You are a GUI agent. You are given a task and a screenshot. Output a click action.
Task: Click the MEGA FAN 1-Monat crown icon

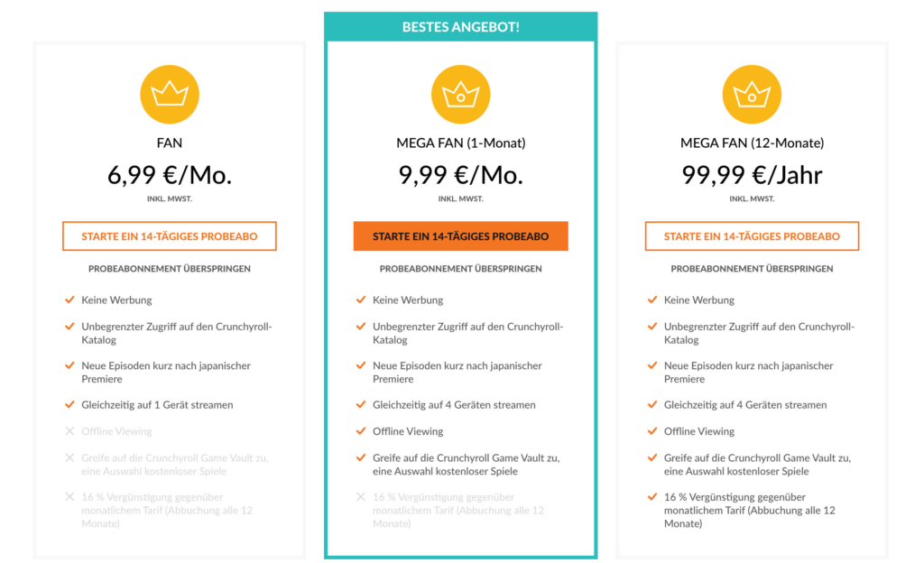(461, 95)
